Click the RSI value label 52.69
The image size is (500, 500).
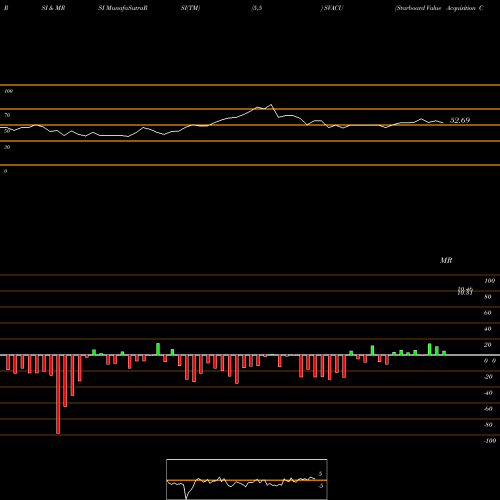(460, 120)
